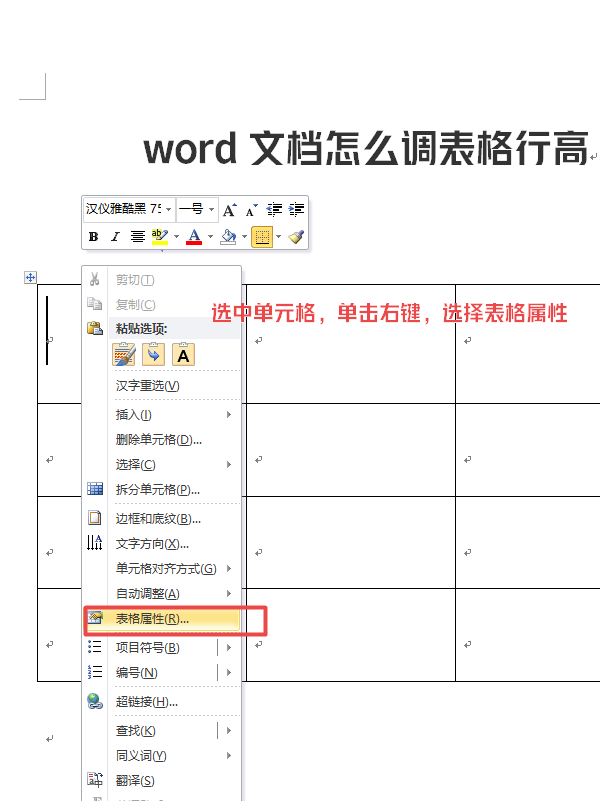Image resolution: width=600 pixels, height=801 pixels.
Task: Click the decrease indent icon
Action: pyautogui.click(x=275, y=210)
